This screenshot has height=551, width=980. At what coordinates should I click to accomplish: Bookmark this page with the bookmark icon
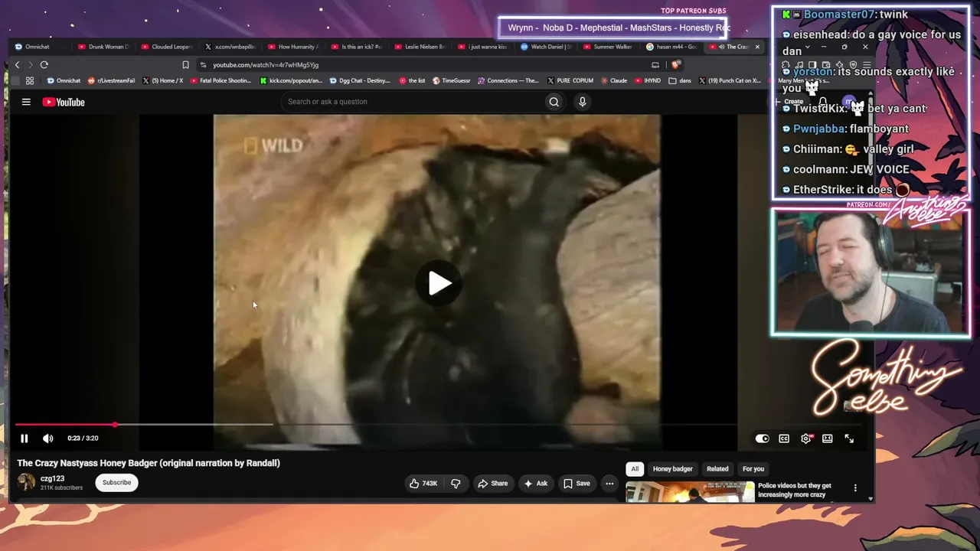point(185,65)
